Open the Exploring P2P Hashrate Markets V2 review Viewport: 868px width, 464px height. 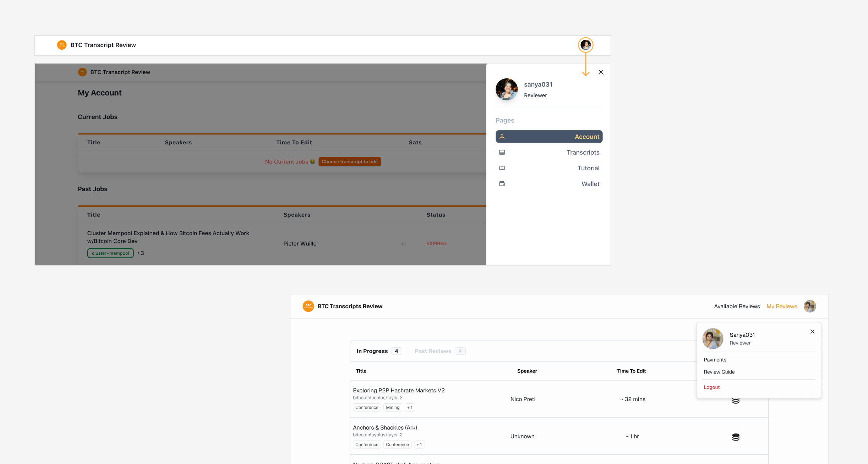399,391
